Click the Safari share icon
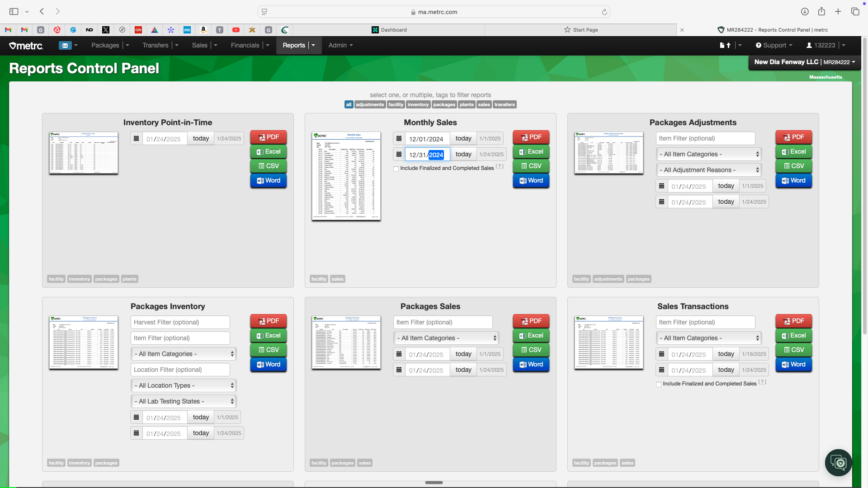 pos(821,11)
